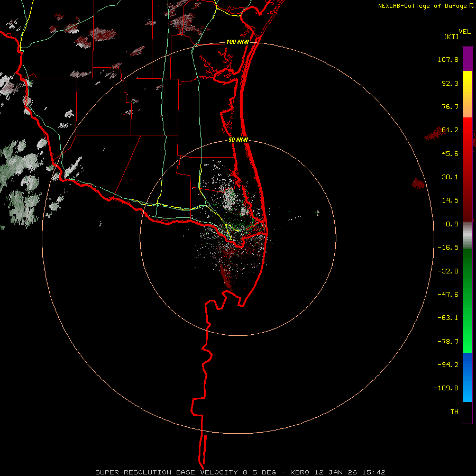
Task: Click the 107.8 legend value
Action: coord(448,59)
